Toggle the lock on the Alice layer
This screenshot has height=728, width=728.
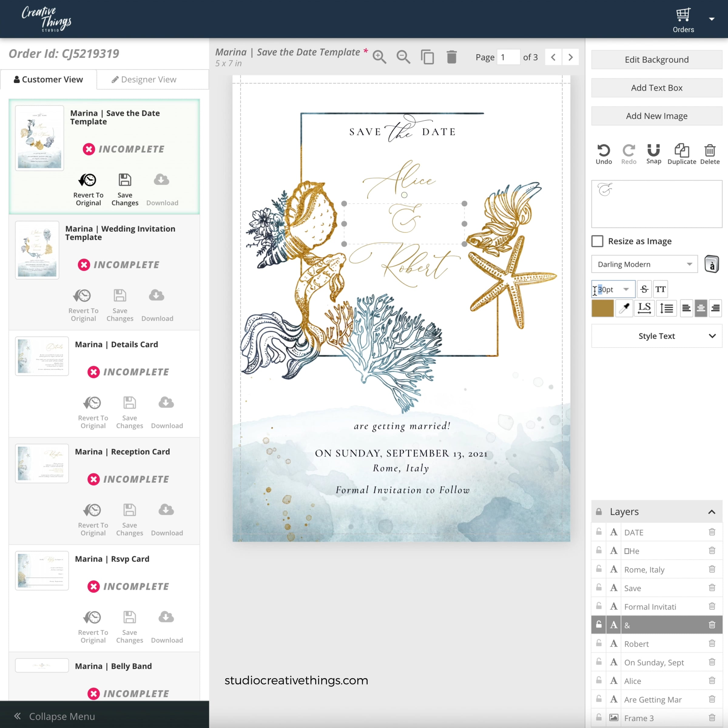pos(599,680)
